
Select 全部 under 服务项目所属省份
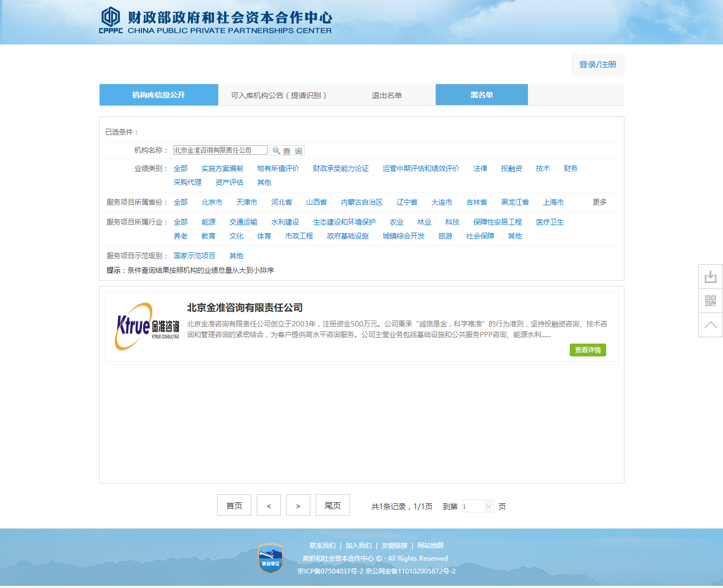click(181, 202)
